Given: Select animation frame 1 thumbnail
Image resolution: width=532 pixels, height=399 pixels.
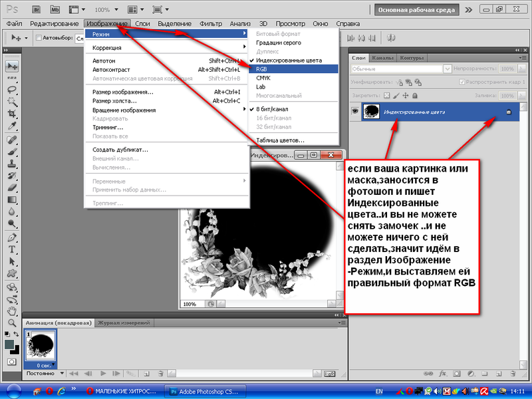Looking at the screenshot, I should tap(41, 345).
